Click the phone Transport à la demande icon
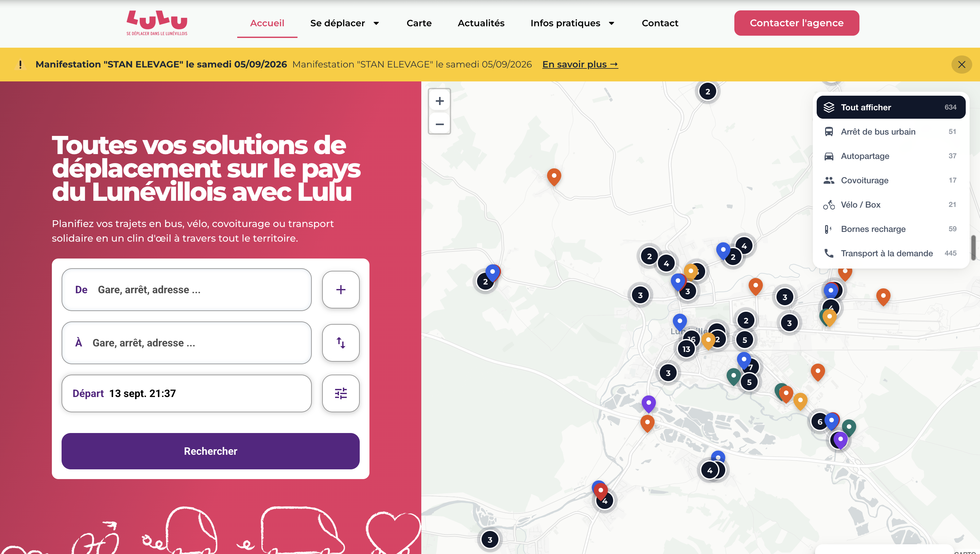This screenshot has width=980, height=554. (x=829, y=253)
